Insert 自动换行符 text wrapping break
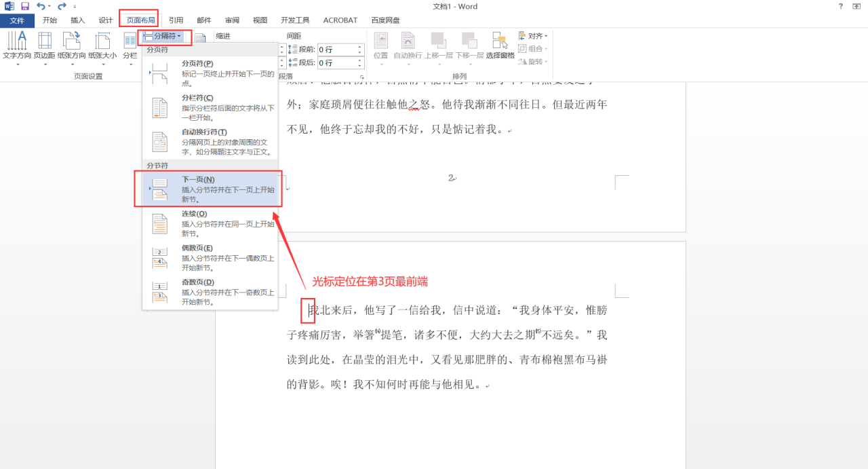This screenshot has width=868, height=469. coord(210,142)
